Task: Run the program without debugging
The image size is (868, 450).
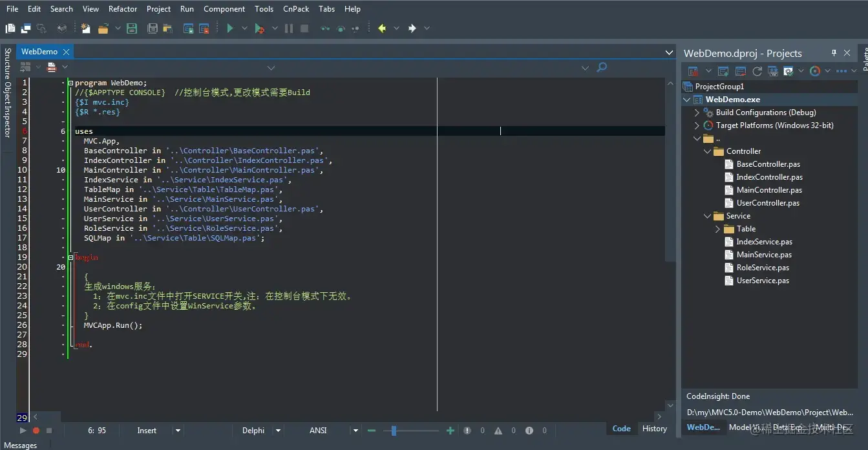Action: [x=229, y=28]
